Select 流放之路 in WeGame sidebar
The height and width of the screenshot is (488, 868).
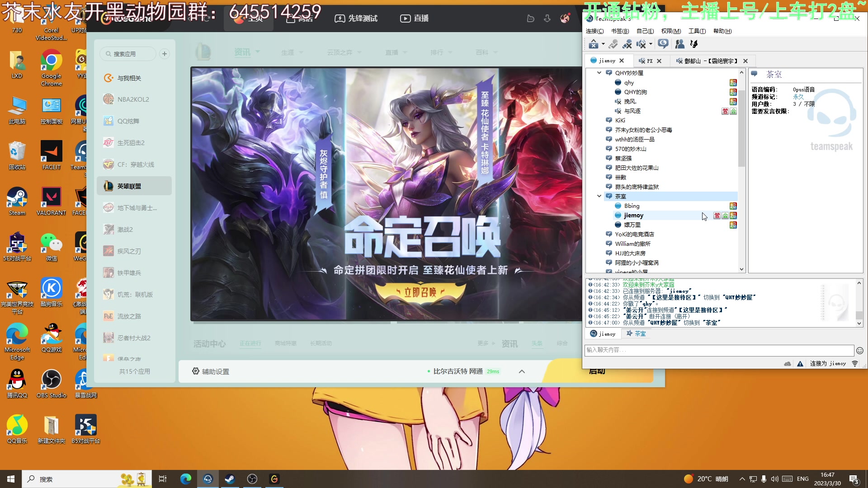pyautogui.click(x=134, y=316)
